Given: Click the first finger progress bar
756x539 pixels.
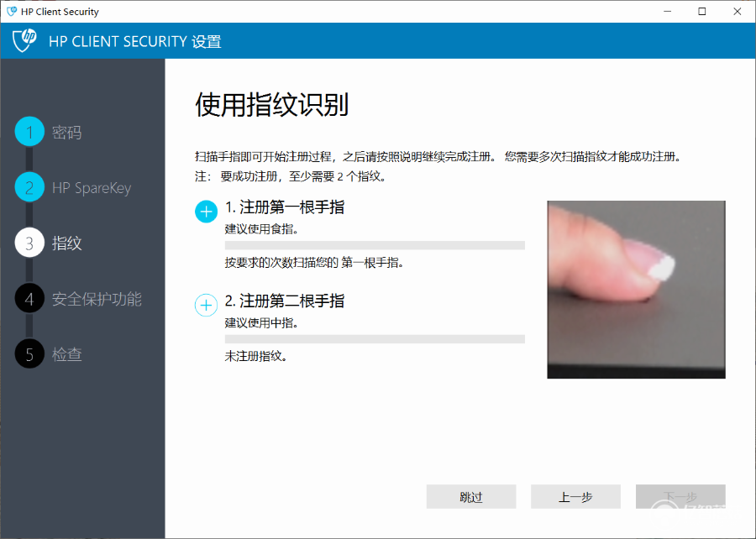Looking at the screenshot, I should click(x=375, y=245).
